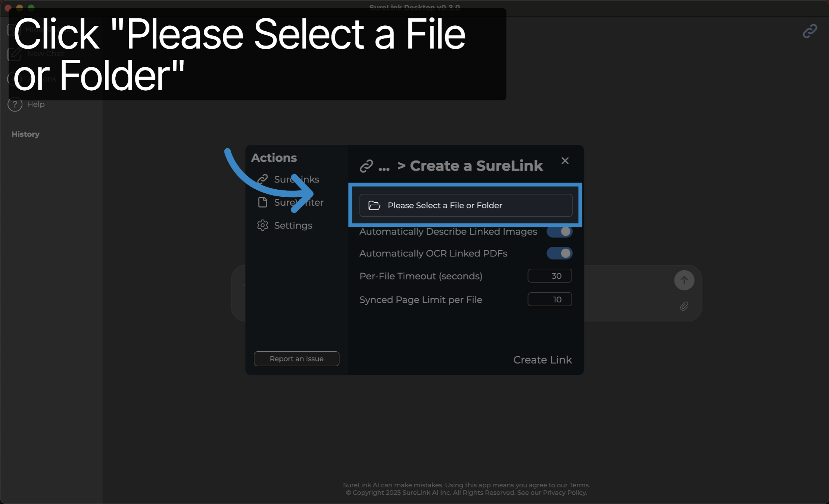The height and width of the screenshot is (504, 829).
Task: Click the paperclip attachment icon
Action: 684,307
